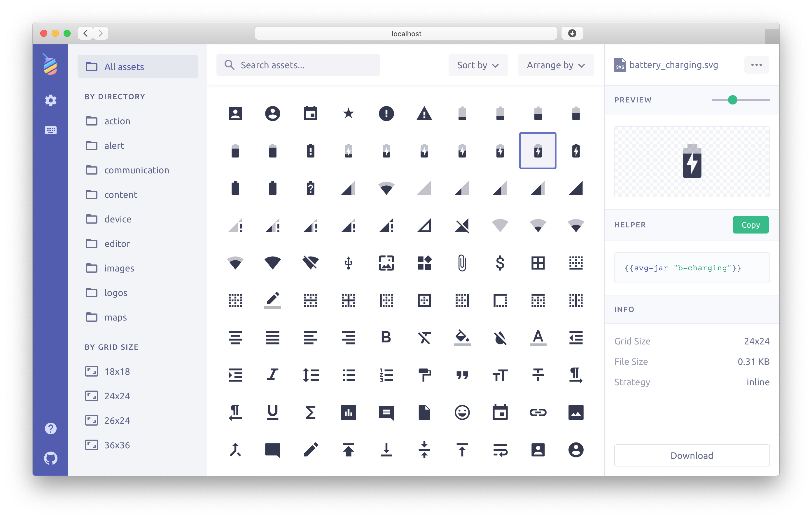Filter by the device directory
Screen dimensions: 812x519
tap(118, 219)
